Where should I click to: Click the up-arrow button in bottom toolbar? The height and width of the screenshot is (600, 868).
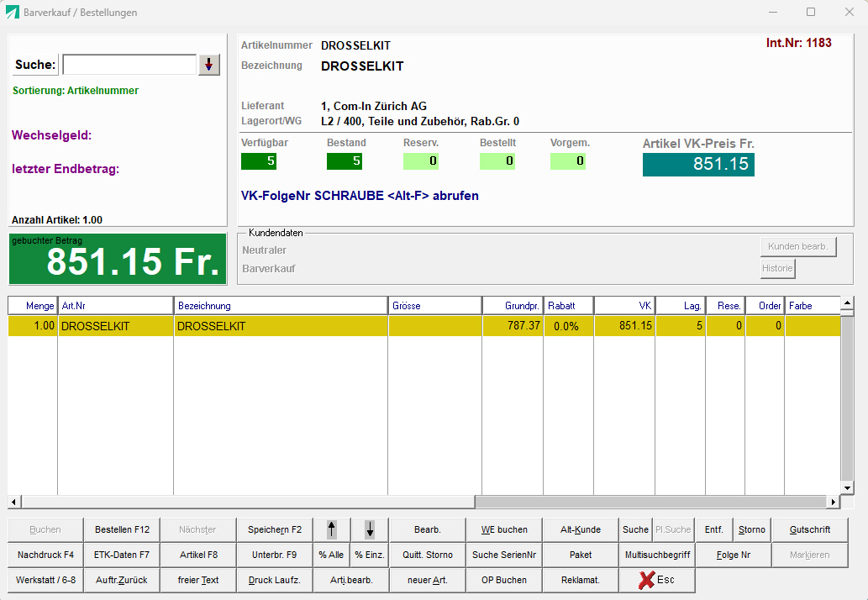click(x=332, y=529)
